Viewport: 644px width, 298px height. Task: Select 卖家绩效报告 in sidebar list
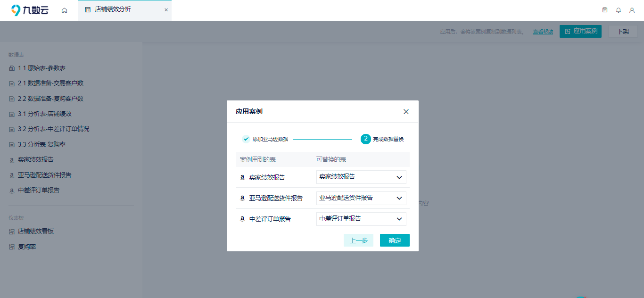pos(36,159)
